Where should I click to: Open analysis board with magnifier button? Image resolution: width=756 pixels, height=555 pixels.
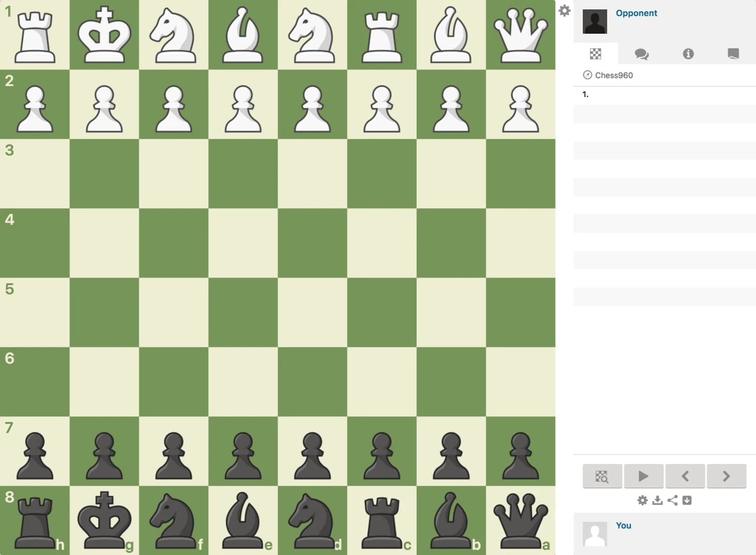click(x=602, y=476)
